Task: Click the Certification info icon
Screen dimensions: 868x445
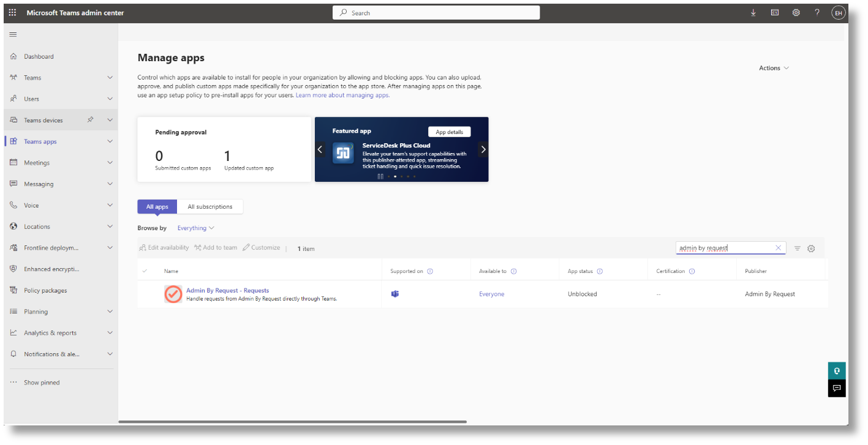Action: click(x=692, y=271)
